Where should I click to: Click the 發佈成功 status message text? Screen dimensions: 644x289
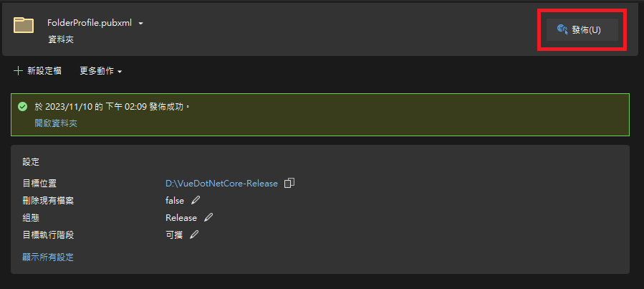(112, 106)
